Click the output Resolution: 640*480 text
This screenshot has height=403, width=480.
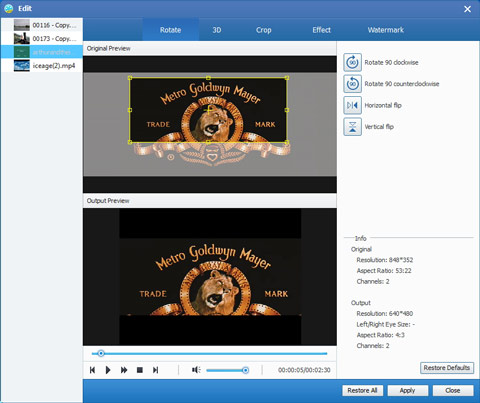(x=385, y=313)
